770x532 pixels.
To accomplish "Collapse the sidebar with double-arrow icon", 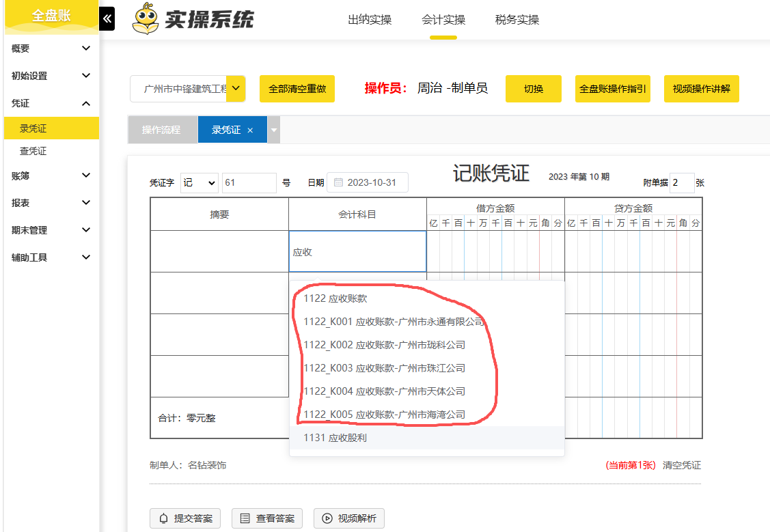I will [x=107, y=19].
